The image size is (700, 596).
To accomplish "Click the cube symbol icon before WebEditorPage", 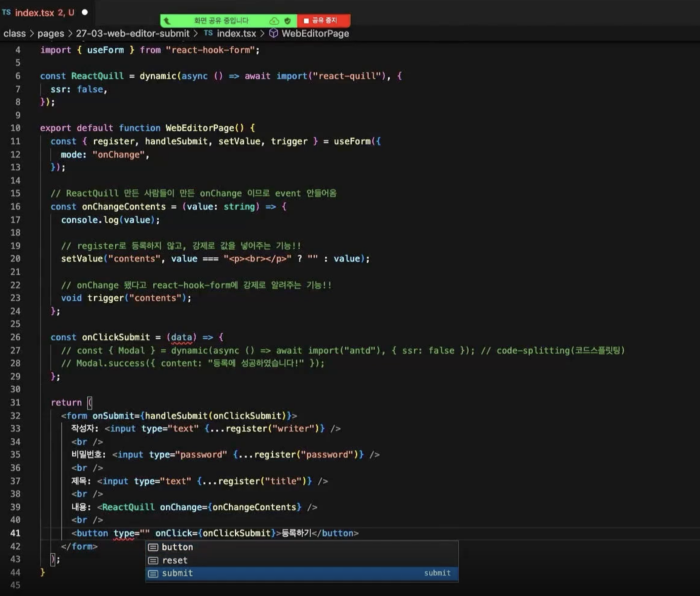I will (273, 33).
